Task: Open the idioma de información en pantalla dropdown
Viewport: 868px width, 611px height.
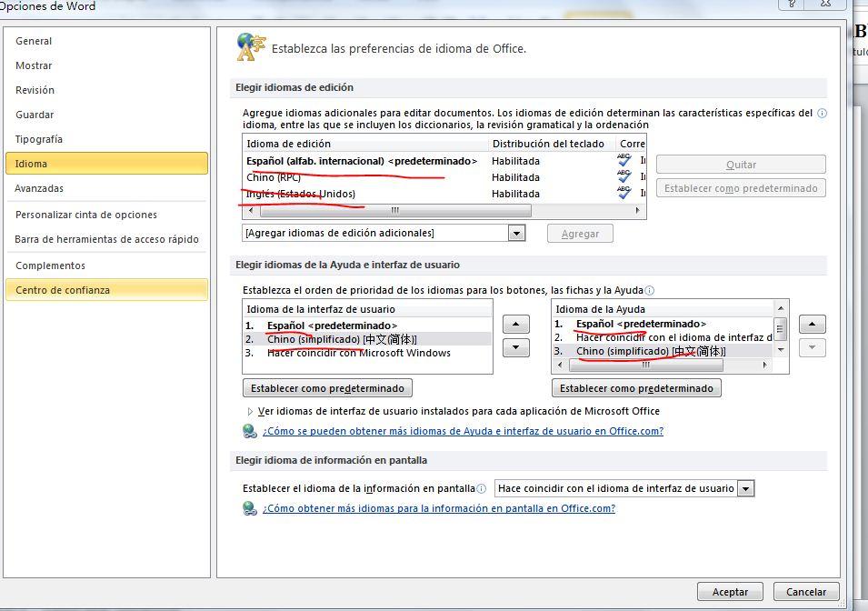Action: click(745, 488)
